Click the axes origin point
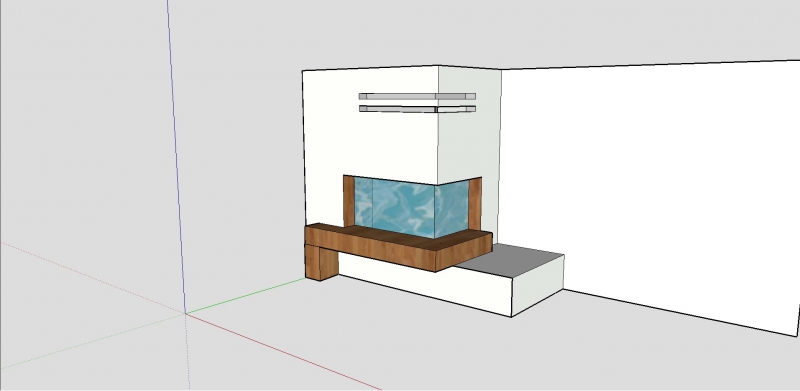Screen dimensions: 800x391 (x=186, y=313)
